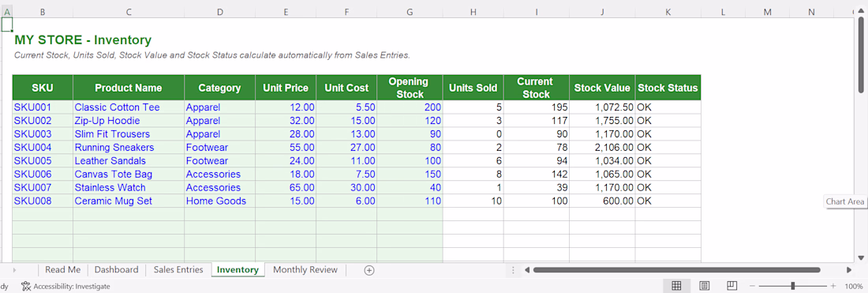Open the Dashboard sheet tab
Viewport: 868px width, 293px height.
tap(116, 270)
